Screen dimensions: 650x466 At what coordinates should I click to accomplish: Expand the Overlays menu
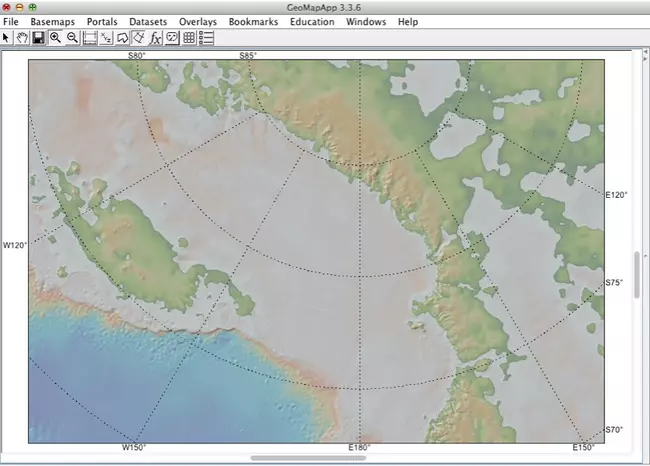(197, 21)
